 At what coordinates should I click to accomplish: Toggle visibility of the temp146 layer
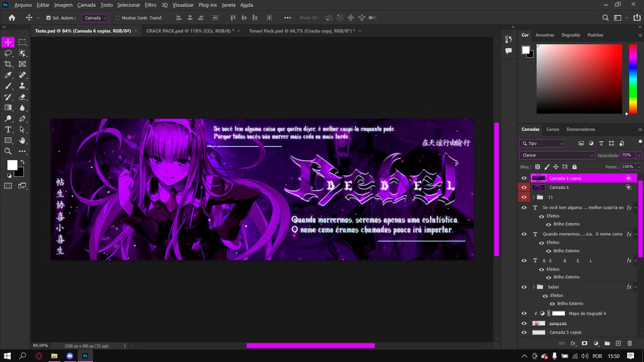pos(524,323)
